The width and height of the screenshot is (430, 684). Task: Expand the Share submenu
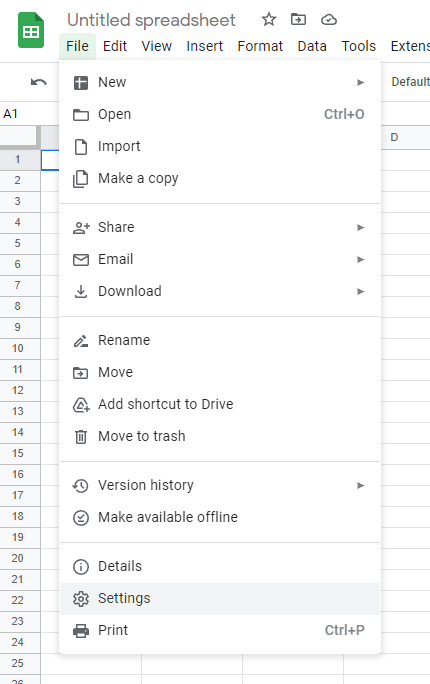(220, 227)
